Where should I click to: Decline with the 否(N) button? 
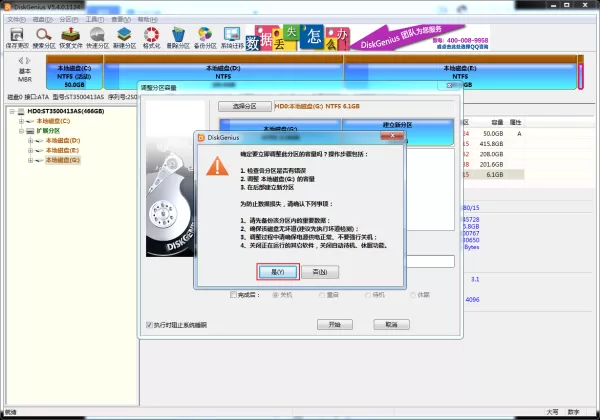pyautogui.click(x=320, y=272)
